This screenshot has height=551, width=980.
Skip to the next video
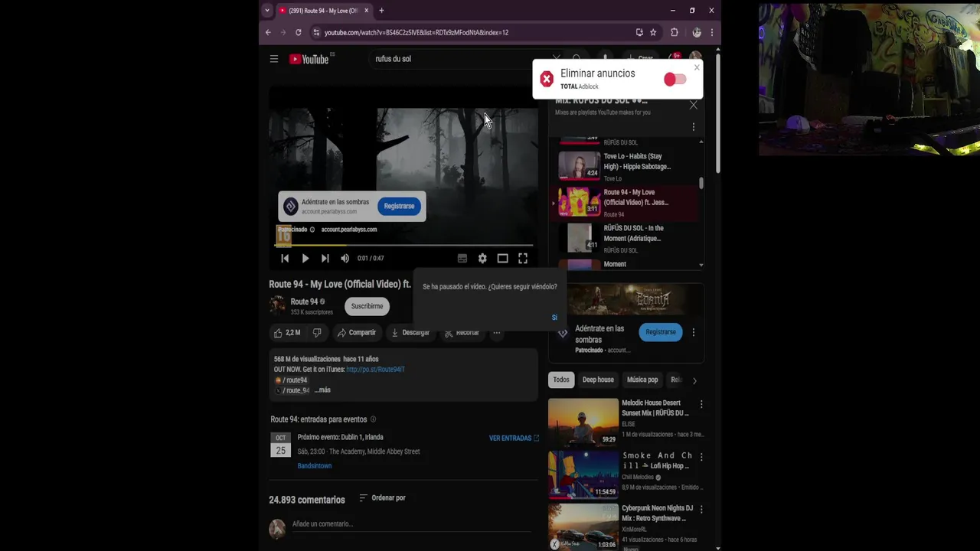point(325,258)
